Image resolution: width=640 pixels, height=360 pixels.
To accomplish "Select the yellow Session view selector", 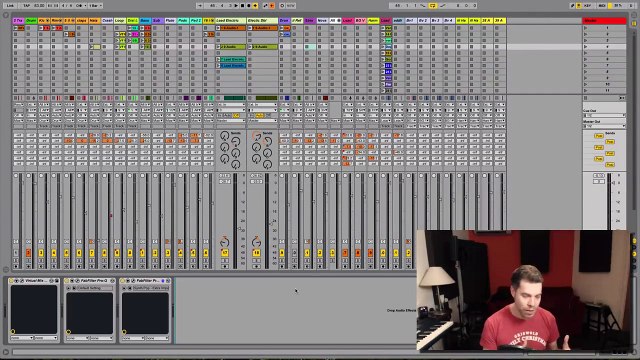I will click(634, 23).
